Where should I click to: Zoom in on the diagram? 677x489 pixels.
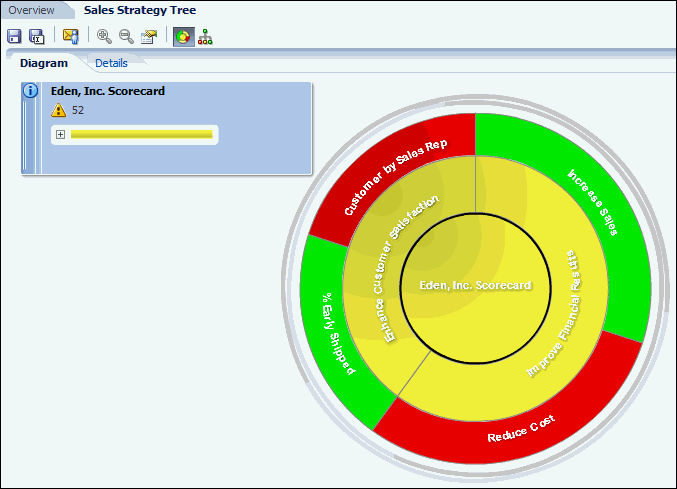pyautogui.click(x=104, y=36)
